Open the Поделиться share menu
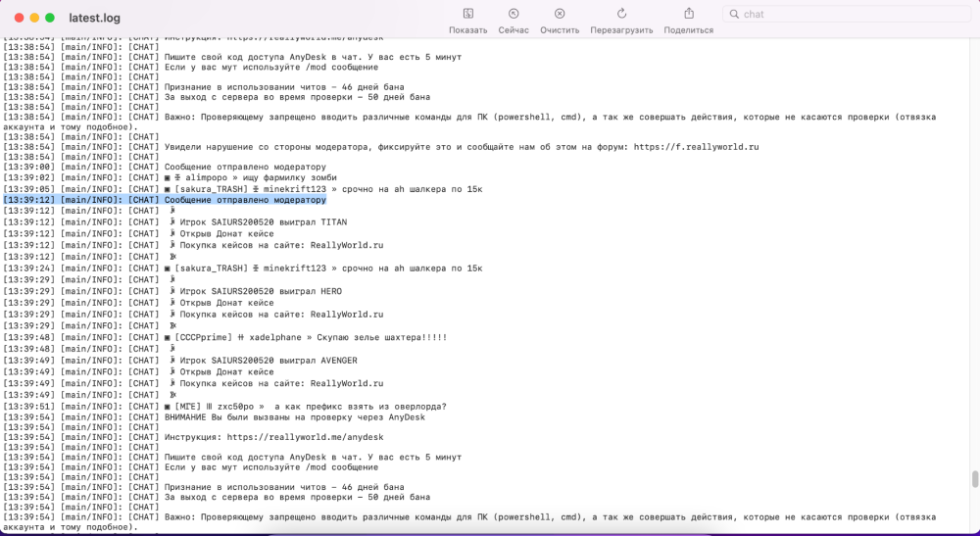 click(x=689, y=14)
